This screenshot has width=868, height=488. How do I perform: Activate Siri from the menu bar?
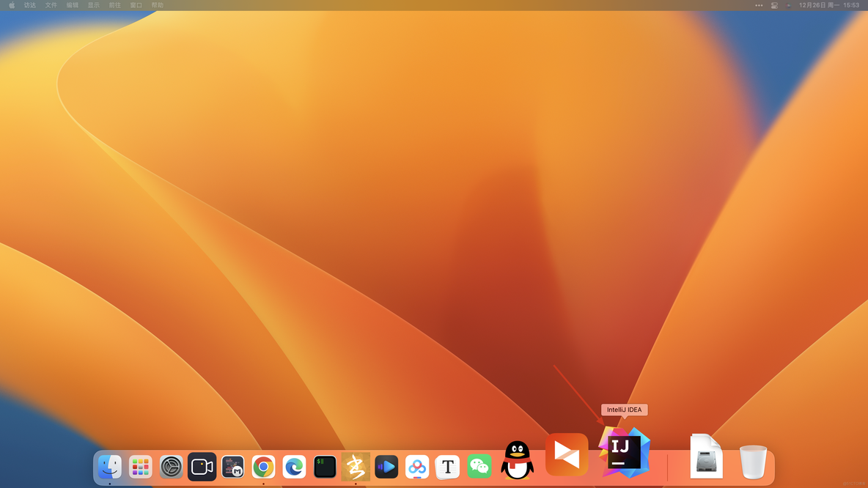click(x=788, y=5)
